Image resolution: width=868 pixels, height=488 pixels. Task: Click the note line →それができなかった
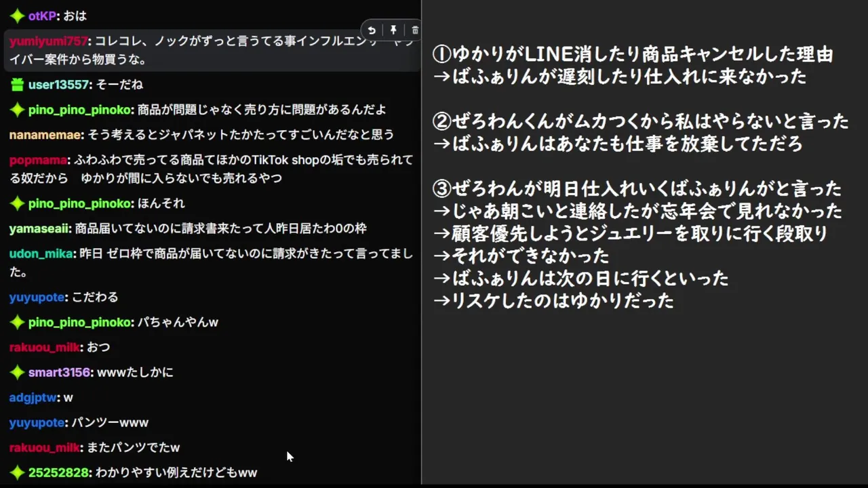click(x=521, y=256)
